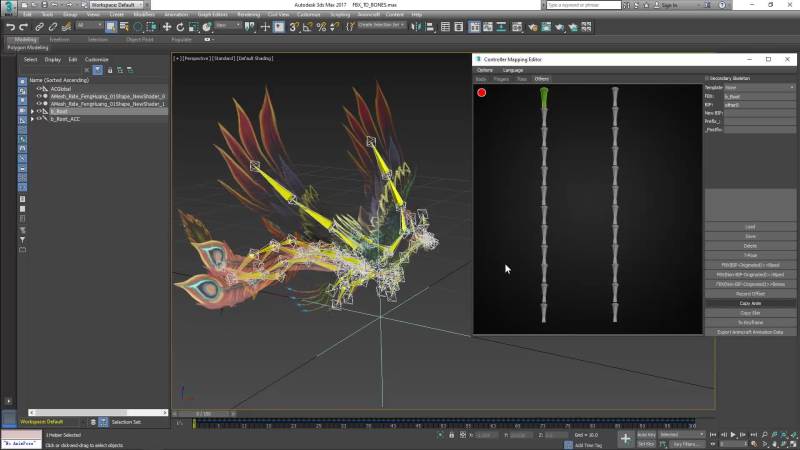Toggle the Angle Snap icon
This screenshot has width=800, height=450.
point(307,27)
